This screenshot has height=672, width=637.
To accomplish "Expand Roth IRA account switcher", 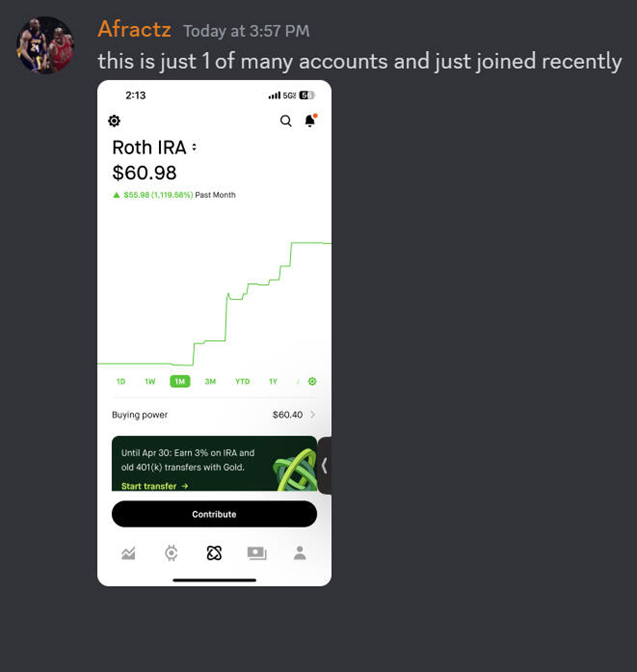I will pyautogui.click(x=194, y=147).
